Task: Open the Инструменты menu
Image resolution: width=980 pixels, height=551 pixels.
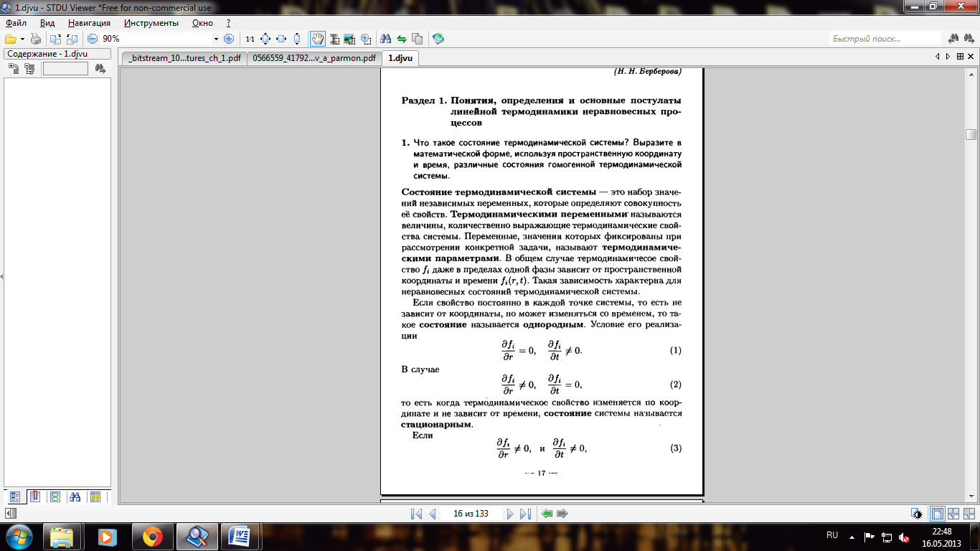Action: click(151, 23)
